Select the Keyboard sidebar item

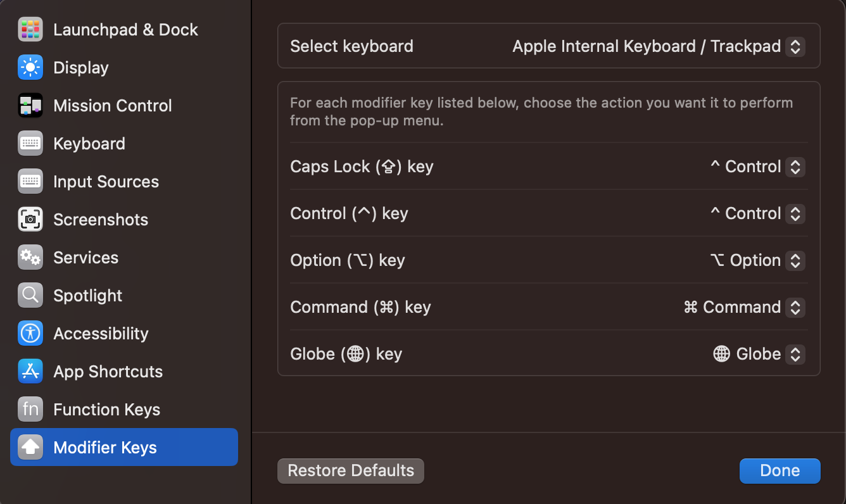click(x=89, y=144)
